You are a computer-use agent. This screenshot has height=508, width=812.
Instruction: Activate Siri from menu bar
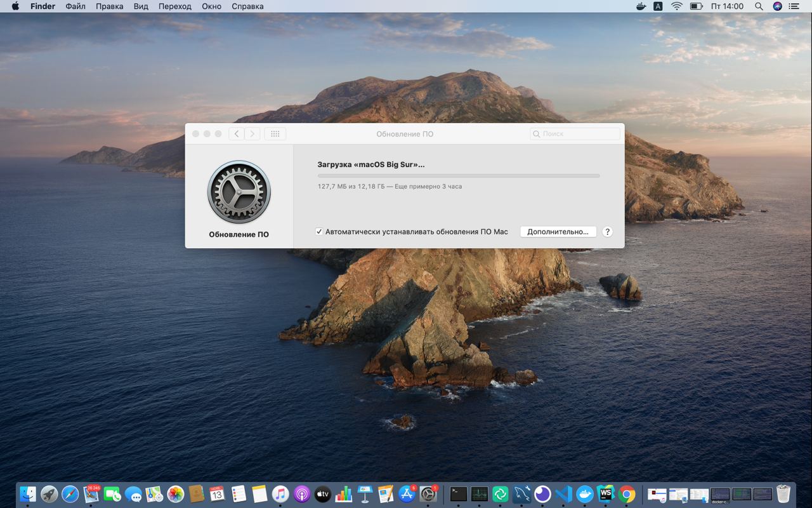778,6
